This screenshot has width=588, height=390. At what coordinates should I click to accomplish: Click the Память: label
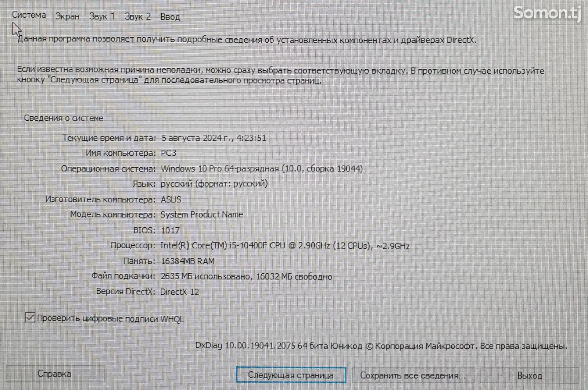pos(139,261)
